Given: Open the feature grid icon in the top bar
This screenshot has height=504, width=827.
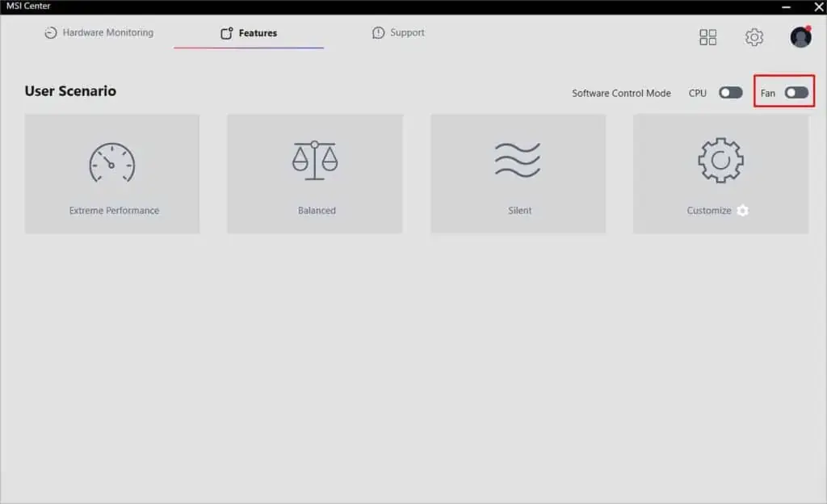Looking at the screenshot, I should coord(707,36).
